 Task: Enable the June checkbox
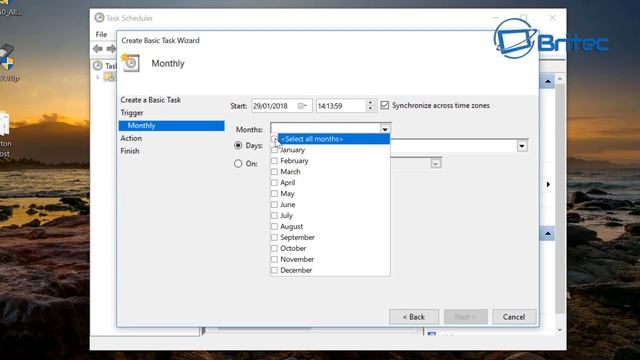274,204
